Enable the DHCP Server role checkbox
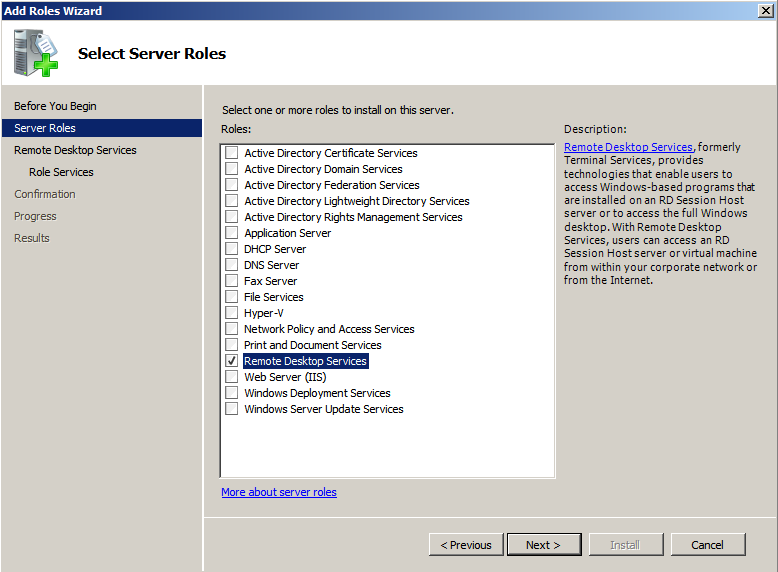 tap(231, 249)
